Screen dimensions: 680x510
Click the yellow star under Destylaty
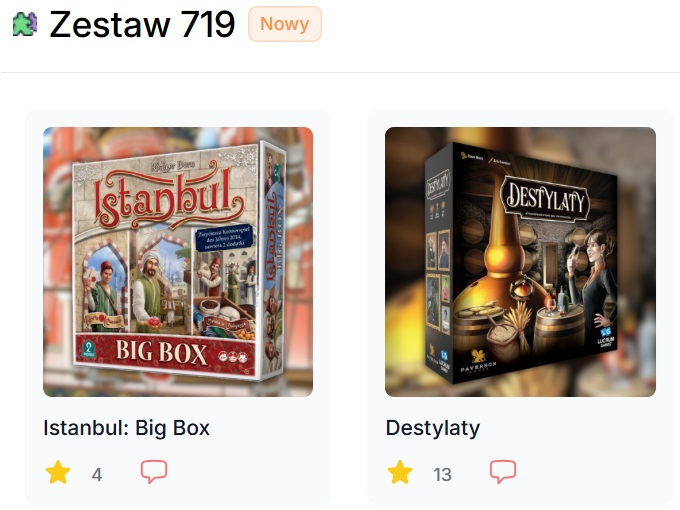point(399,472)
